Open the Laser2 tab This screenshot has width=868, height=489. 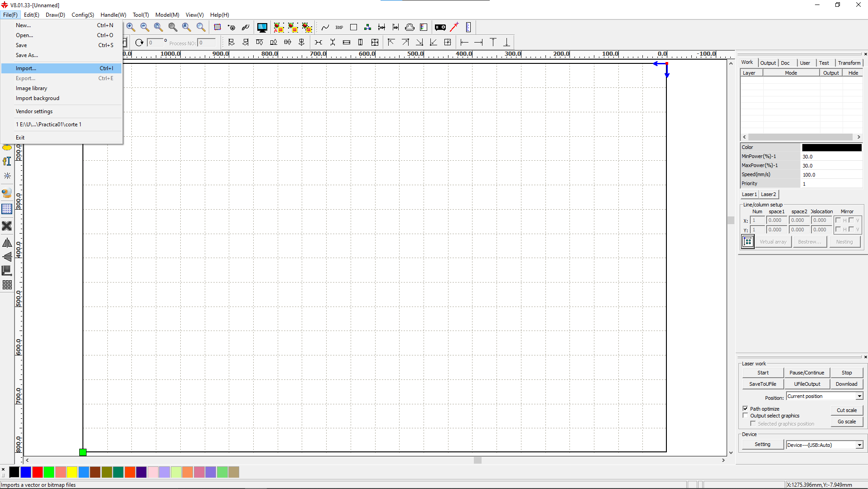pyautogui.click(x=768, y=194)
